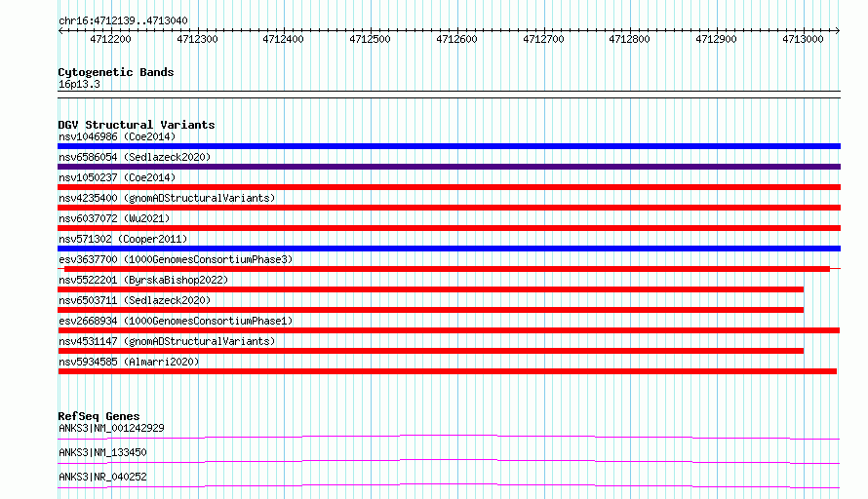The width and height of the screenshot is (868, 499).
Task: Select the red nsv1050237 variant bar
Action: 449,187
